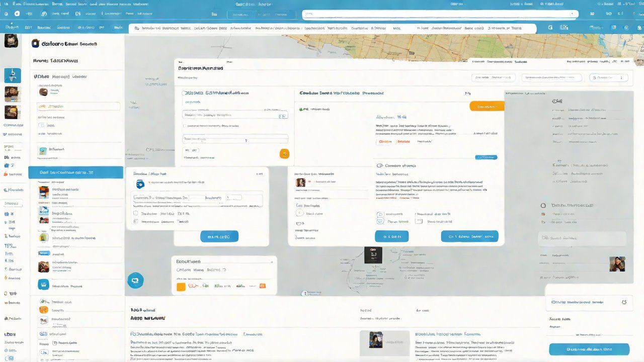Select the blue square tool icon in the sidebar
The height and width of the screenshot is (362, 644).
(x=13, y=75)
